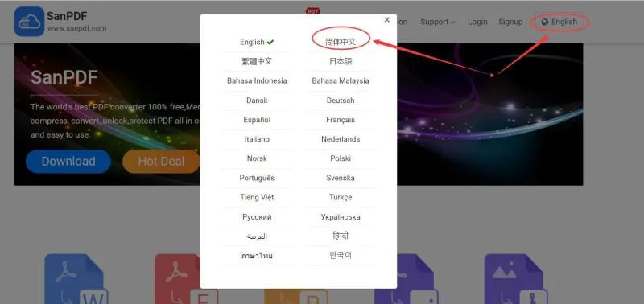
Task: Switch language to Svenska
Action: [341, 178]
